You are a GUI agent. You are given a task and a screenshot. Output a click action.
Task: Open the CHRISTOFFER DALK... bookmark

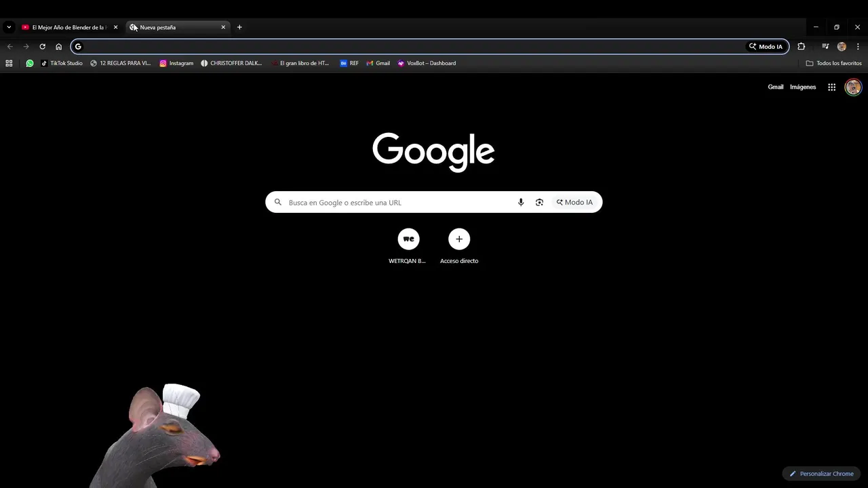(x=231, y=63)
